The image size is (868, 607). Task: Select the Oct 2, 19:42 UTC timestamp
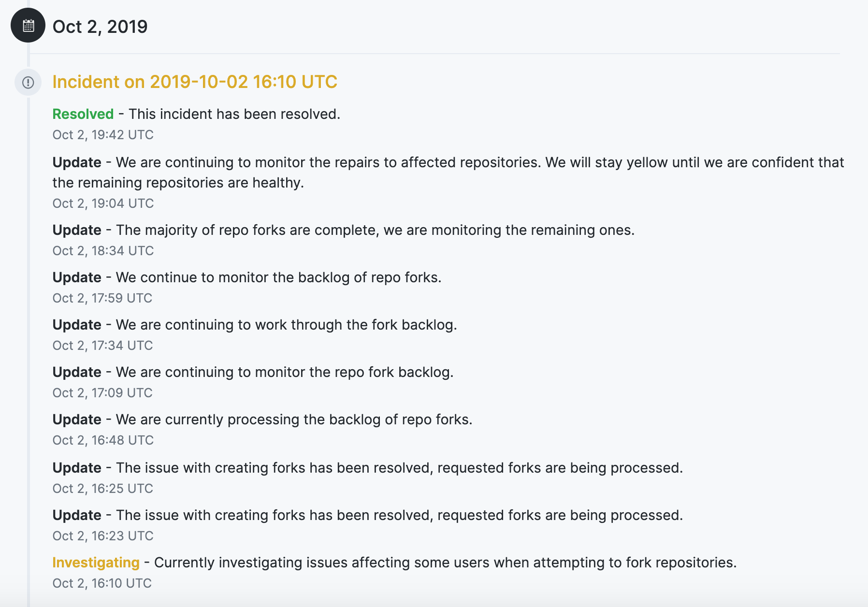point(103,135)
